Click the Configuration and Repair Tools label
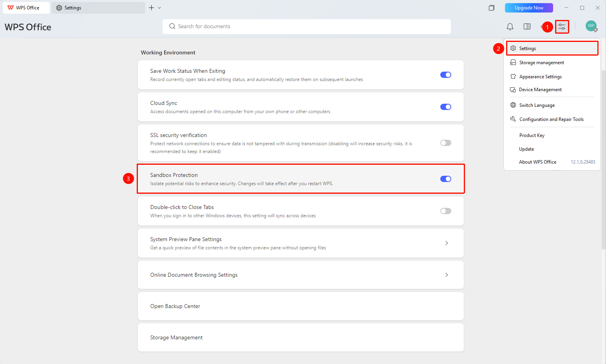 552,119
